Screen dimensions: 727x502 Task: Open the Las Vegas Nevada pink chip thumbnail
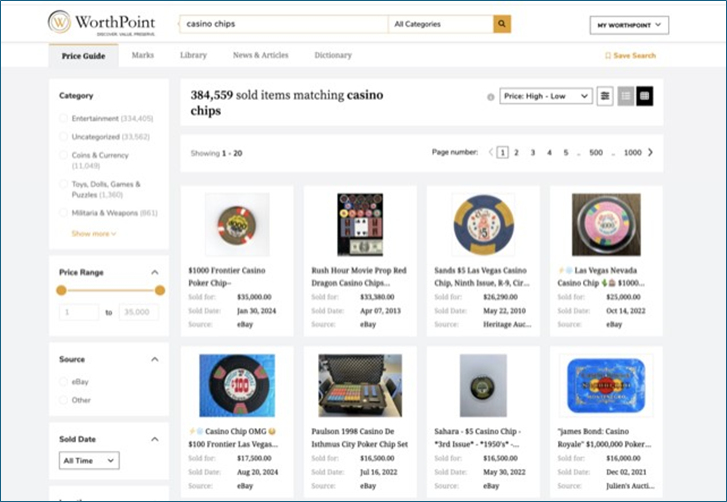pyautogui.click(x=606, y=225)
